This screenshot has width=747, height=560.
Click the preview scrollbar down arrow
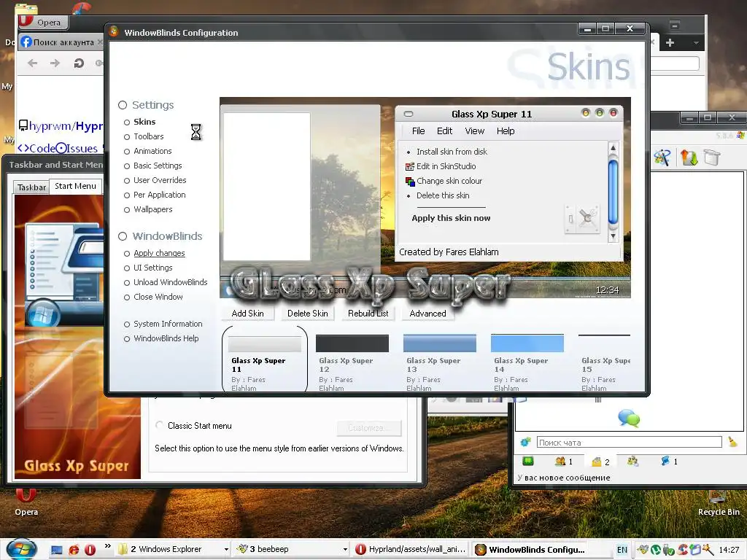coord(613,236)
